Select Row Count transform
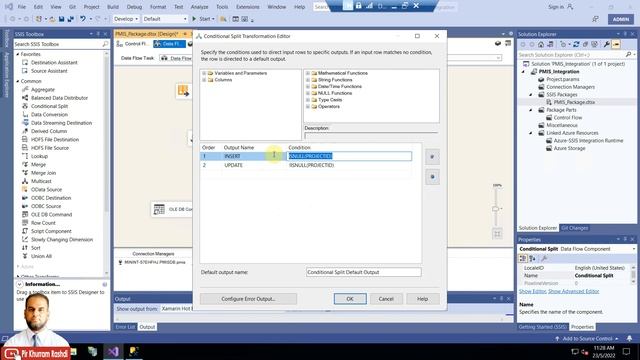The width and height of the screenshot is (640, 360). 43,223
